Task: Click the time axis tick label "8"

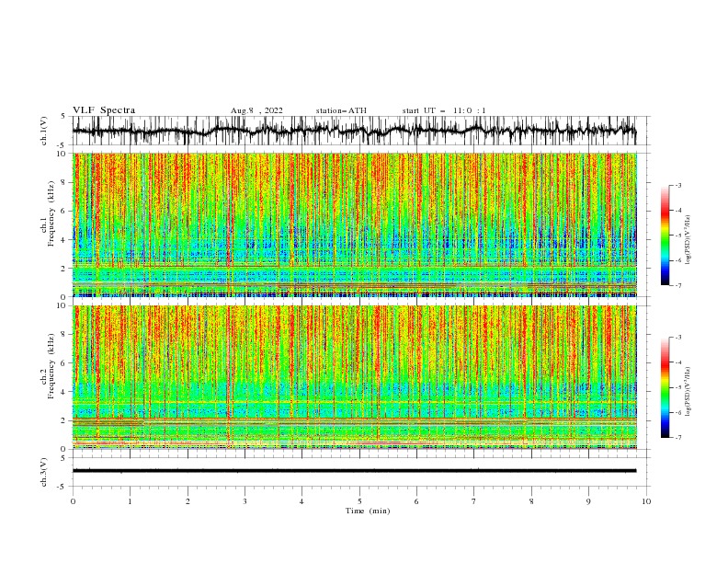Action: 531,501
